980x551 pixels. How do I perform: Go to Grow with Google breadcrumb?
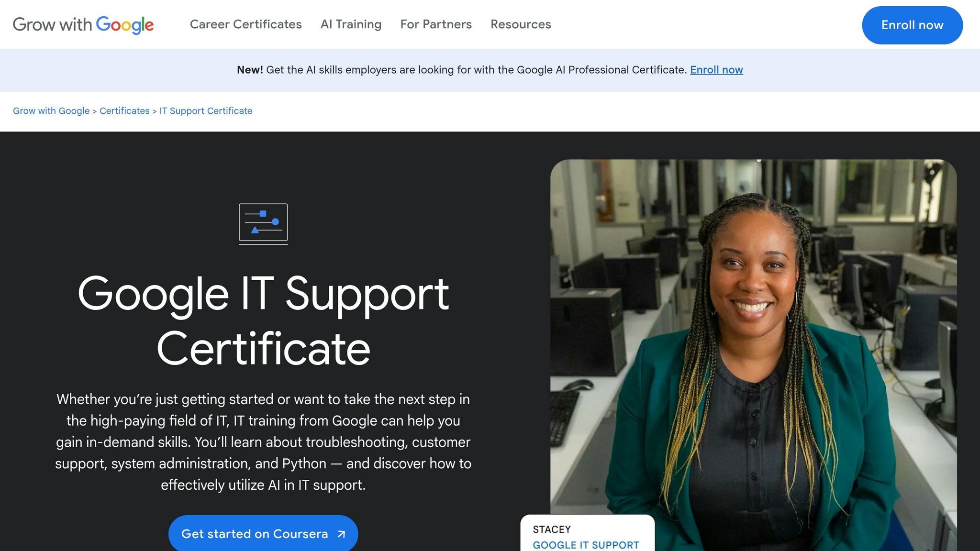tap(51, 111)
